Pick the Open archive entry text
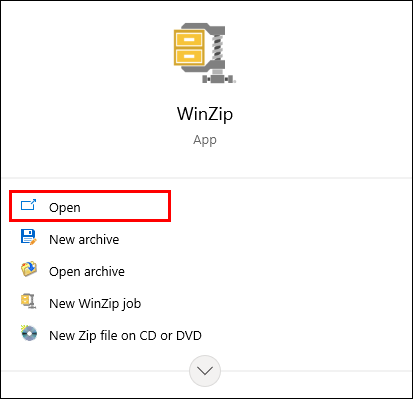Viewport: 413px width, 399px height. (87, 271)
